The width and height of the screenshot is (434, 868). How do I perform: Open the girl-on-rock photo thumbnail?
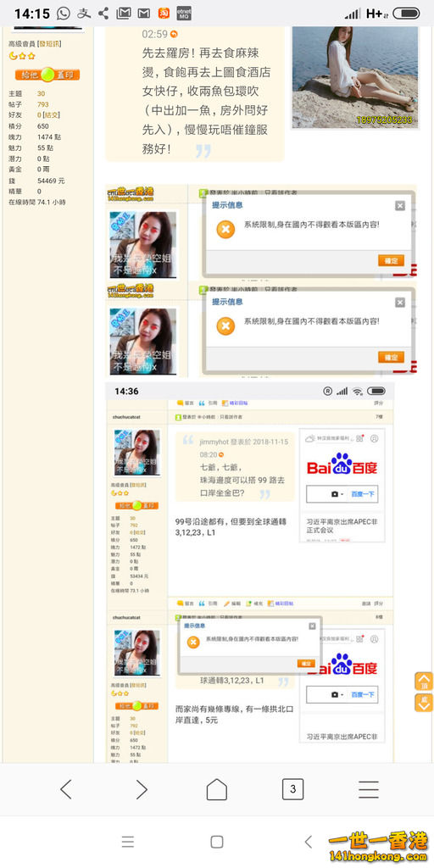pos(355,75)
